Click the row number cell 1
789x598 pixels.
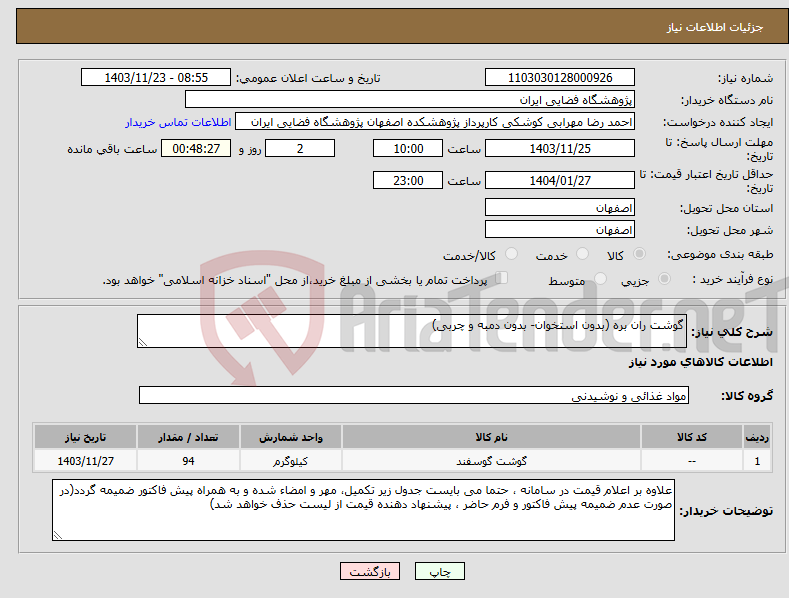tap(757, 461)
